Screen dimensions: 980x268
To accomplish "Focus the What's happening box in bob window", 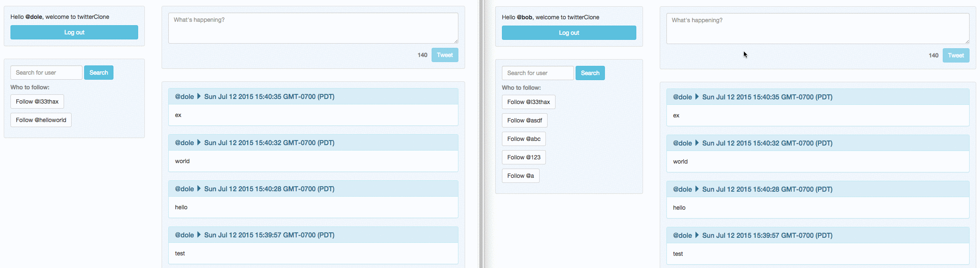I will click(818, 29).
